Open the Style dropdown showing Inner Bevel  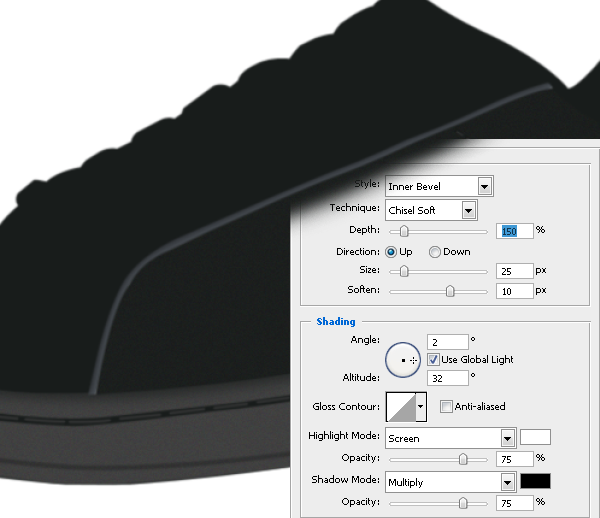tap(439, 186)
